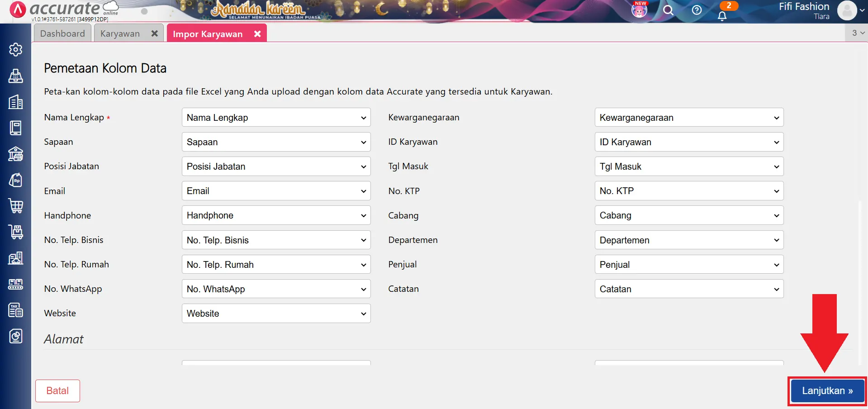Open the search magnifier in the top bar
The width and height of the screenshot is (868, 409).
click(668, 10)
